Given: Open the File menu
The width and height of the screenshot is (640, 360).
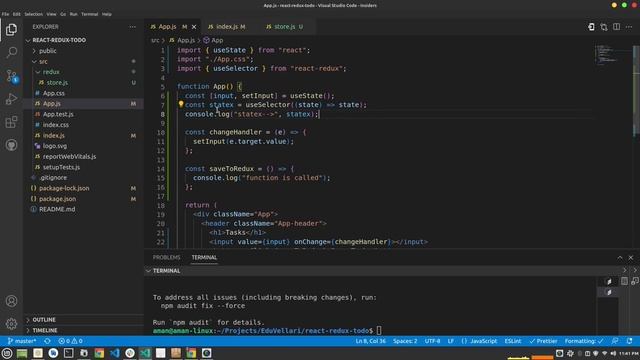Looking at the screenshot, I should pyautogui.click(x=5, y=14).
